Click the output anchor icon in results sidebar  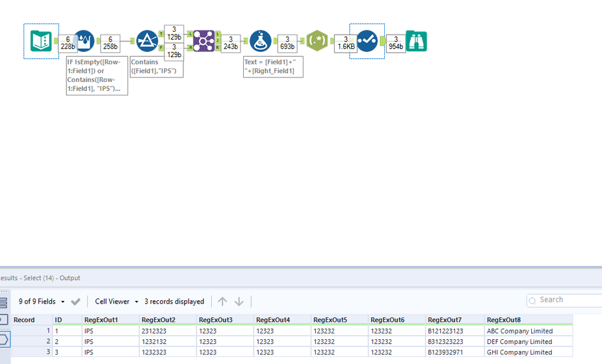coord(4,339)
